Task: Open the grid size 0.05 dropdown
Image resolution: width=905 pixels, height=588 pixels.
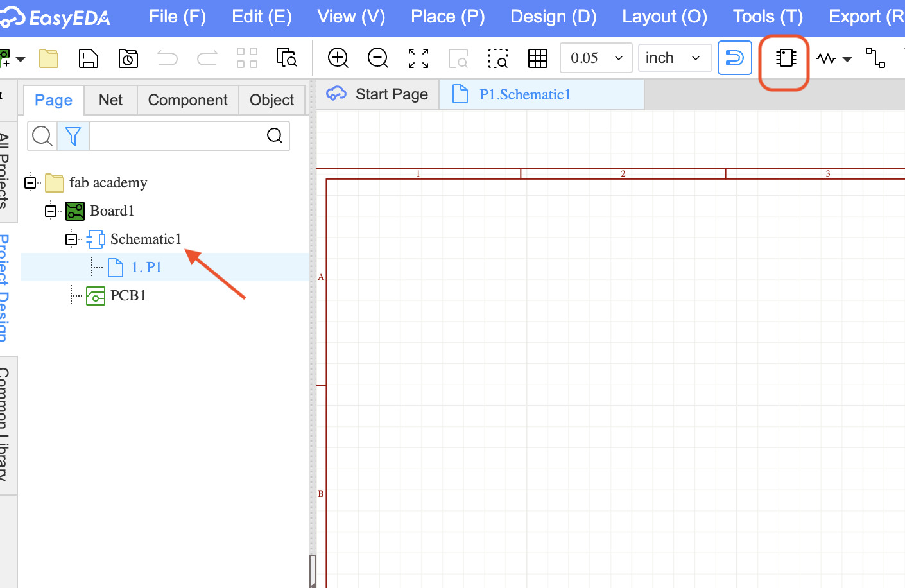Action: point(596,58)
